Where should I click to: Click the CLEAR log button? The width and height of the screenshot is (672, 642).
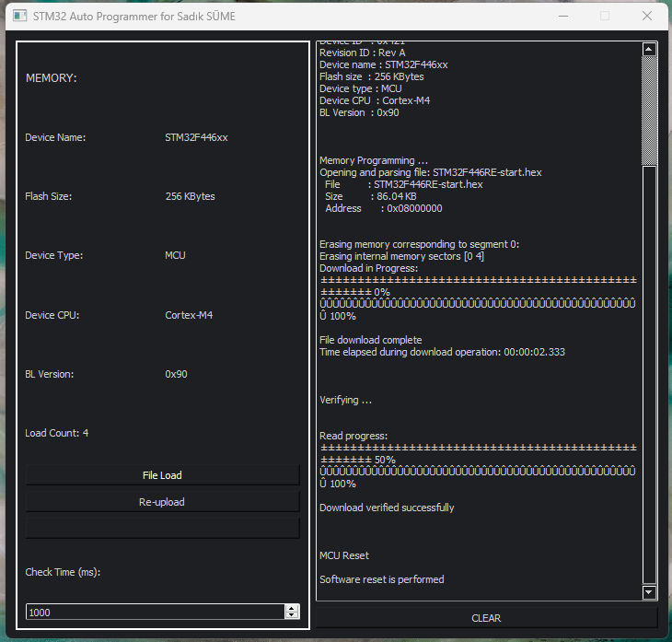click(486, 617)
